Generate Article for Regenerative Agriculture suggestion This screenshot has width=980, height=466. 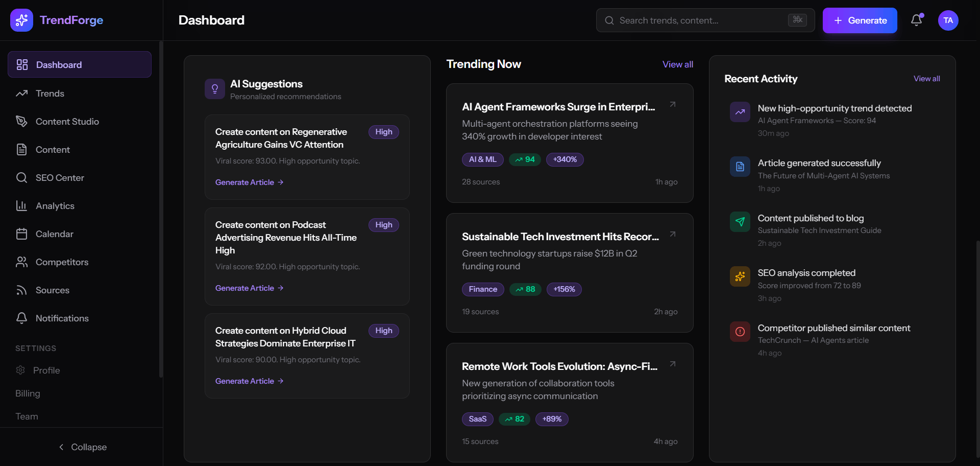[x=249, y=182]
